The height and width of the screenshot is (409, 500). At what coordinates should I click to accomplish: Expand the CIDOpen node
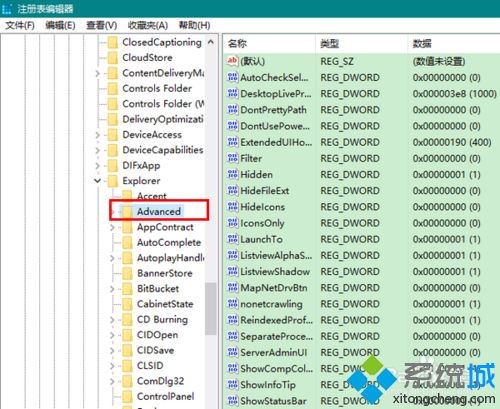(112, 335)
